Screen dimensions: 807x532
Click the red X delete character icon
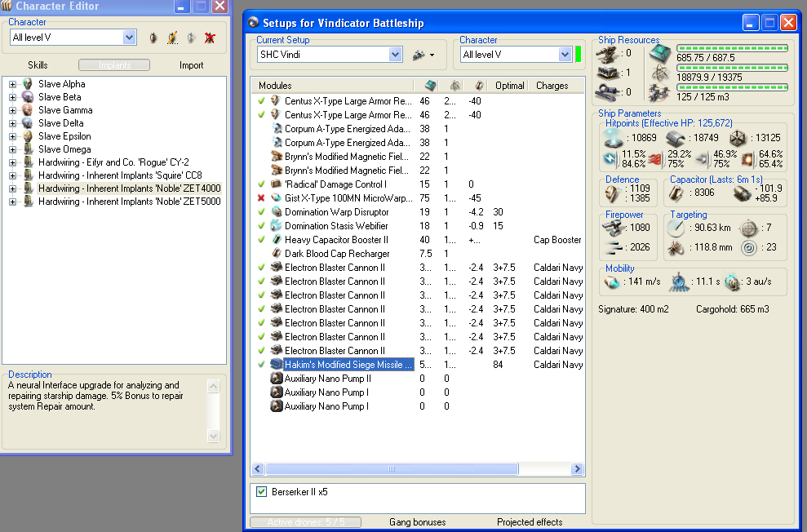210,38
